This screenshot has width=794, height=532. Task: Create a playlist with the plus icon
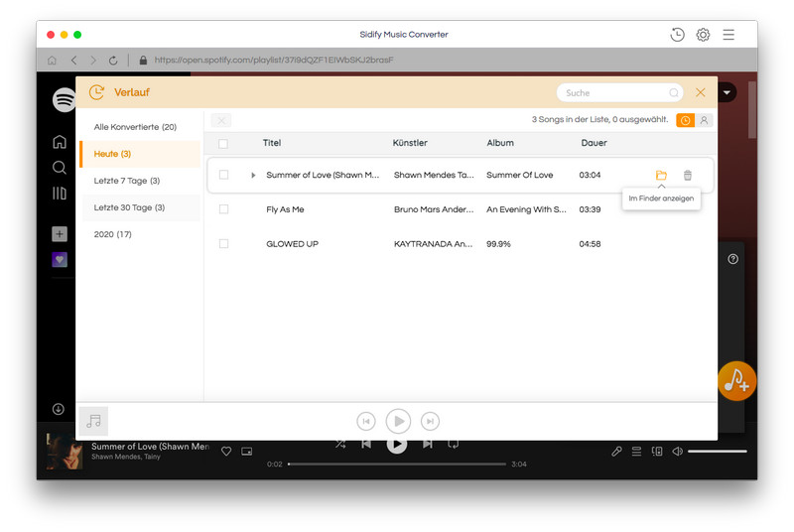(x=60, y=234)
